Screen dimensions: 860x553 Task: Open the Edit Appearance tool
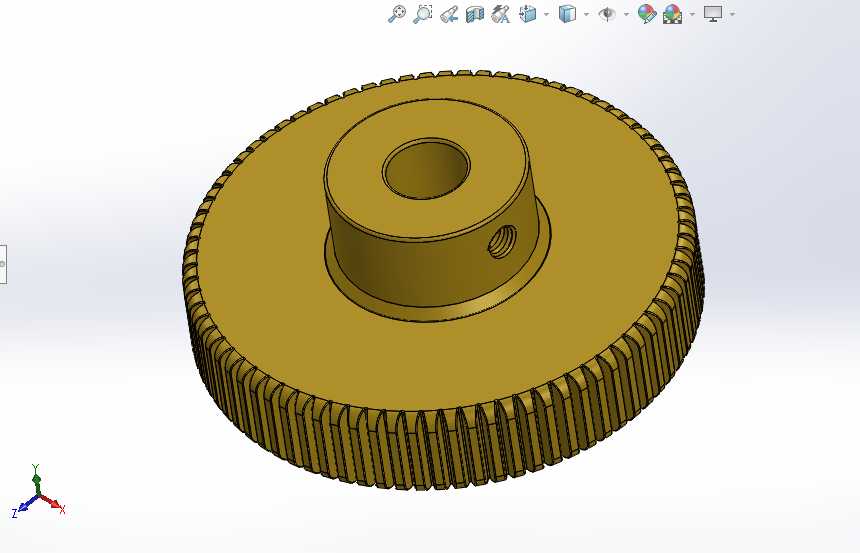pyautogui.click(x=647, y=14)
